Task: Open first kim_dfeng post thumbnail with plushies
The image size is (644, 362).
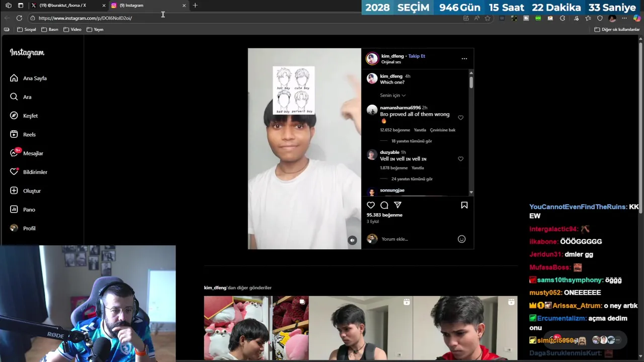Action: pos(256,328)
